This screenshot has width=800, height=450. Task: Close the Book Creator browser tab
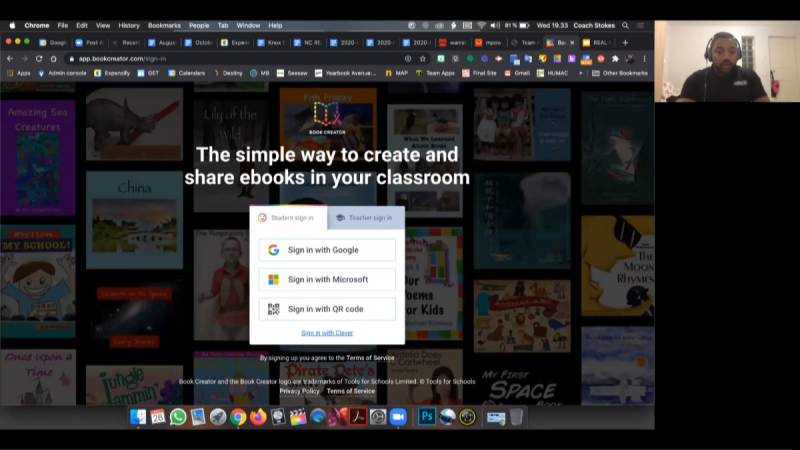pos(572,43)
